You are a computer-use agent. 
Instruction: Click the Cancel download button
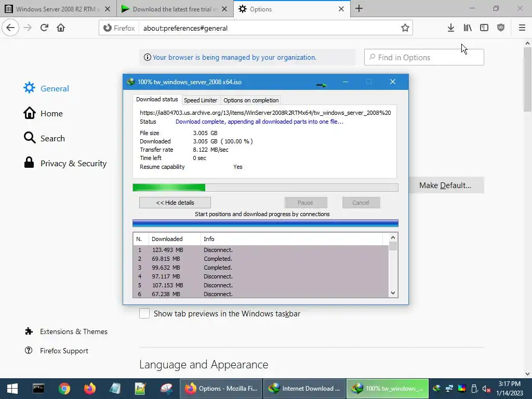tap(361, 203)
